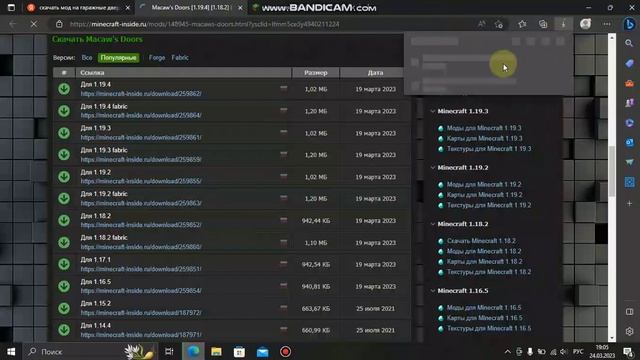Click the green download icon for 1.14.4

point(64,330)
